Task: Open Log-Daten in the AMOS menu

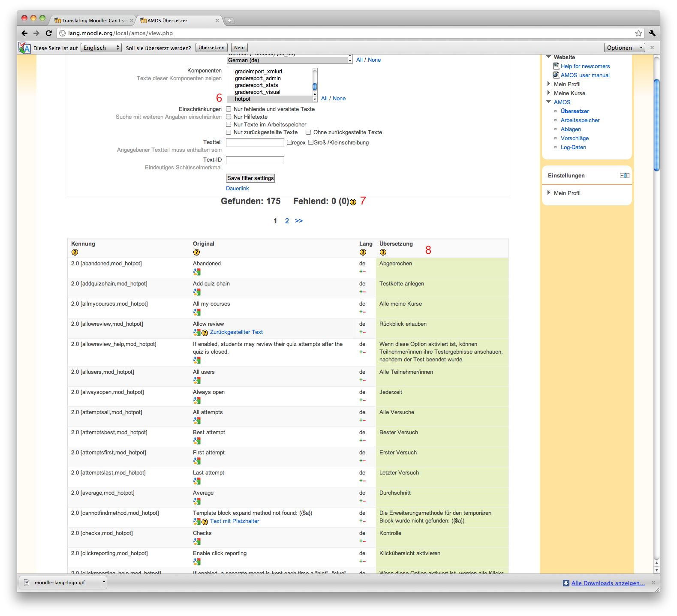Action: pyautogui.click(x=573, y=147)
